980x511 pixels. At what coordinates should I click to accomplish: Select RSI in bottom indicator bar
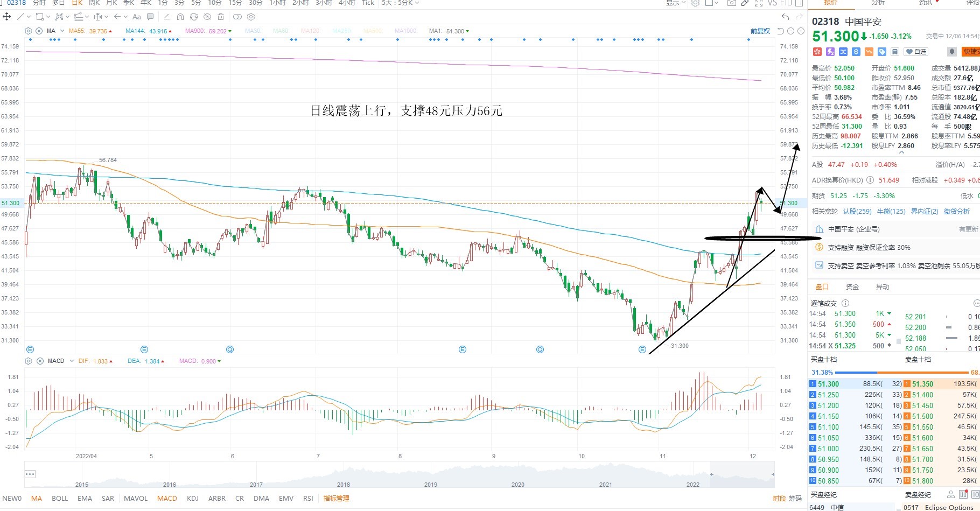308,499
